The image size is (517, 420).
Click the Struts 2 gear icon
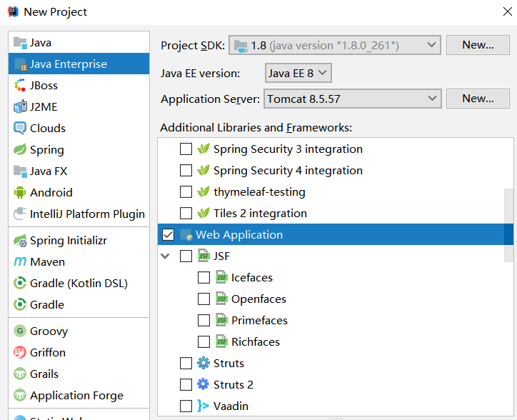coord(204,385)
